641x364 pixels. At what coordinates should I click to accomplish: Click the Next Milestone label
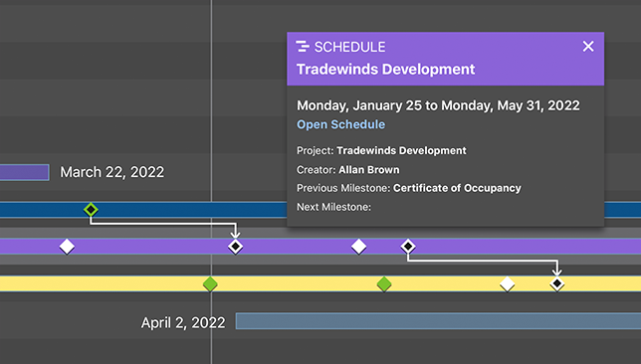click(x=334, y=207)
